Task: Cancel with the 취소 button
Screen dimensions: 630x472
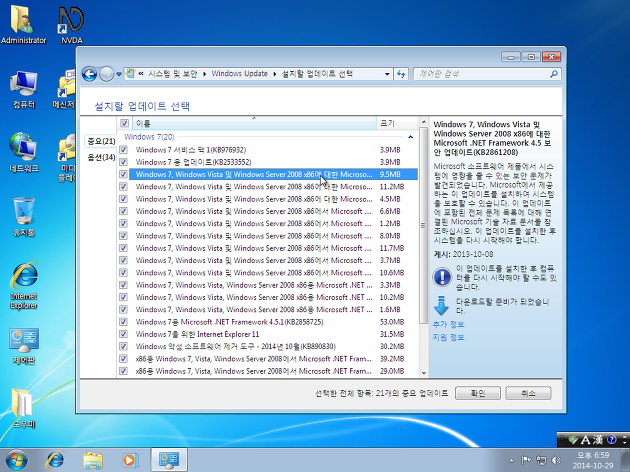Action: 528,393
